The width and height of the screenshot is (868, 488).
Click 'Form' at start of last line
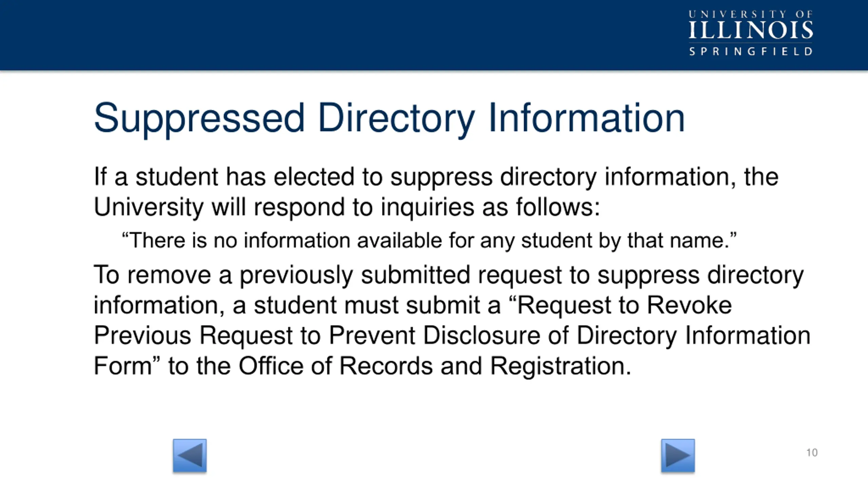122,366
